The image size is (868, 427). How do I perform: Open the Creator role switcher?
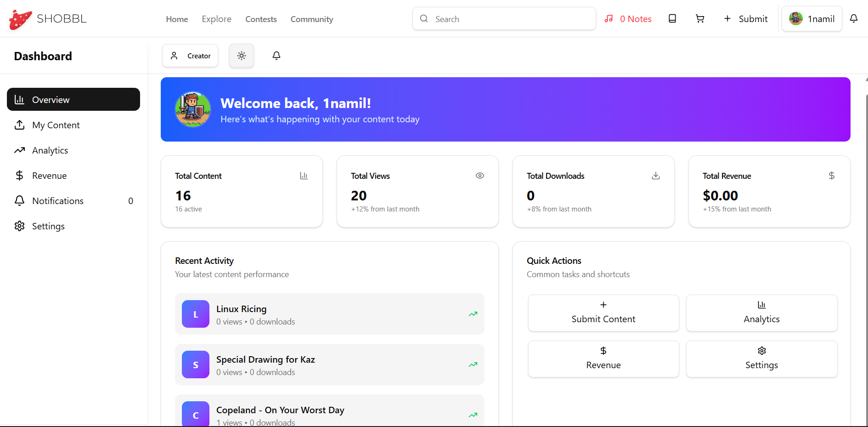pos(190,56)
